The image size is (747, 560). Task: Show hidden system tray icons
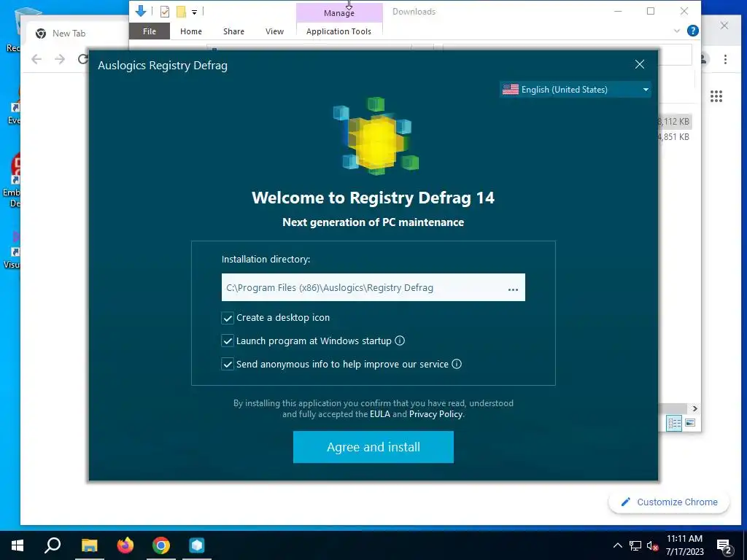pos(617,545)
